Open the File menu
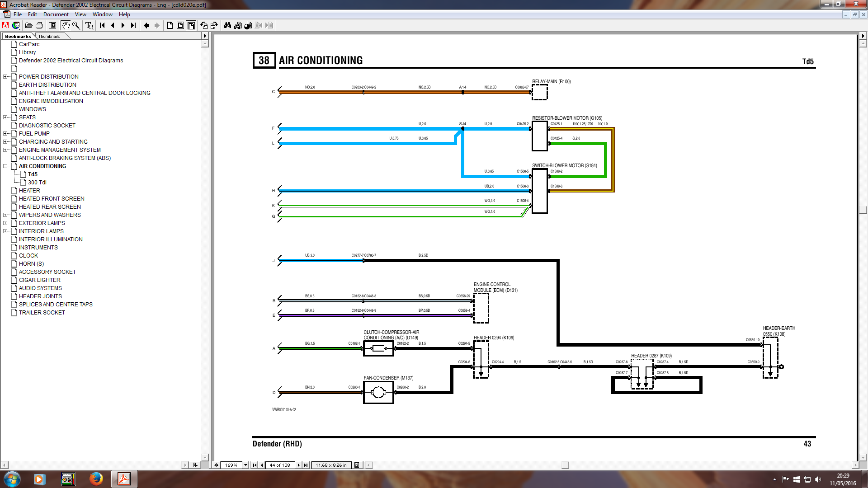868x488 pixels. point(18,14)
